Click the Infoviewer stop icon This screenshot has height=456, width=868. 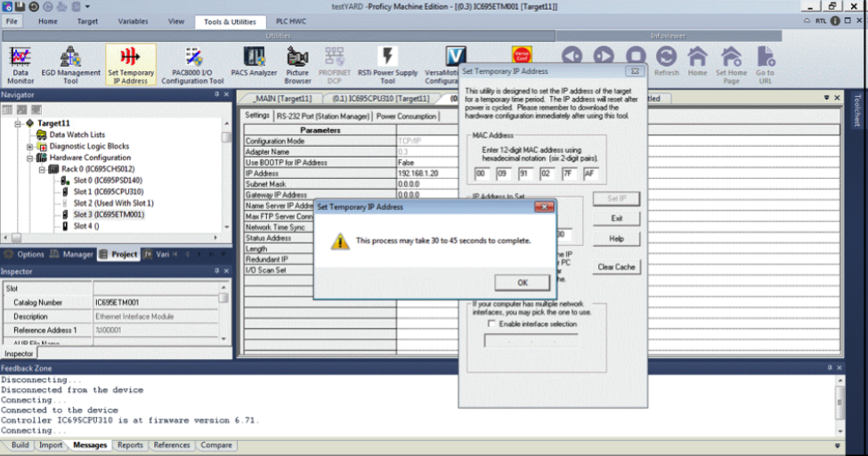tap(636, 56)
